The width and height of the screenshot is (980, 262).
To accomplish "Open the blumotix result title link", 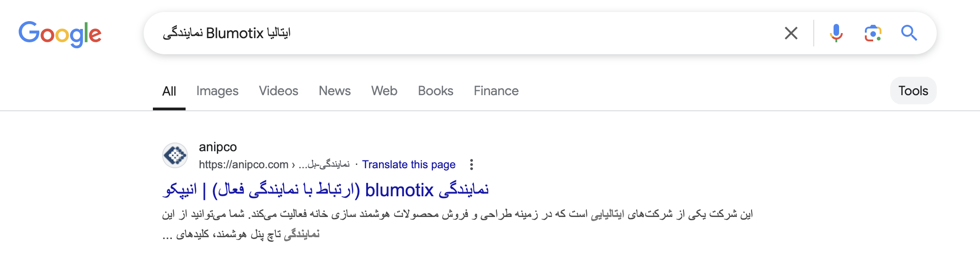I will pos(326,190).
